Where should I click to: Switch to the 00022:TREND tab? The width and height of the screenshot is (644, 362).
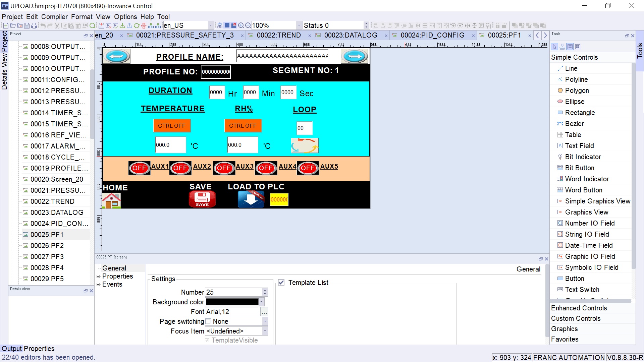point(278,35)
